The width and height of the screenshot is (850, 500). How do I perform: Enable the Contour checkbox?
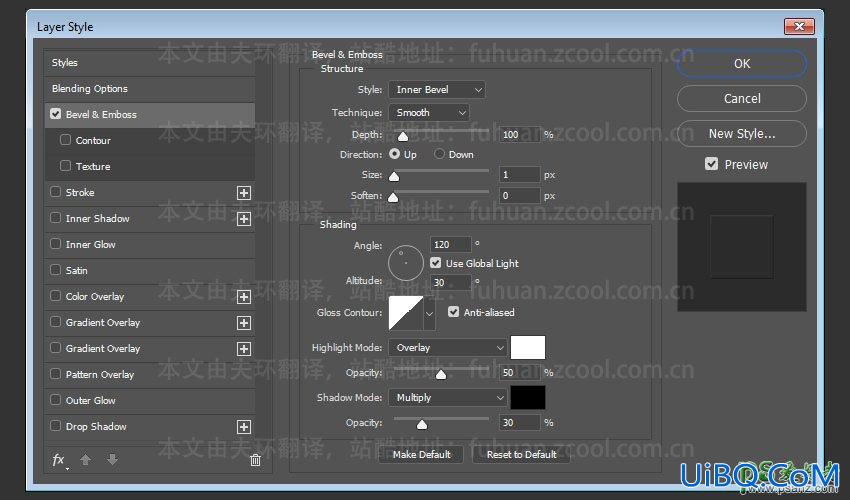pos(66,140)
